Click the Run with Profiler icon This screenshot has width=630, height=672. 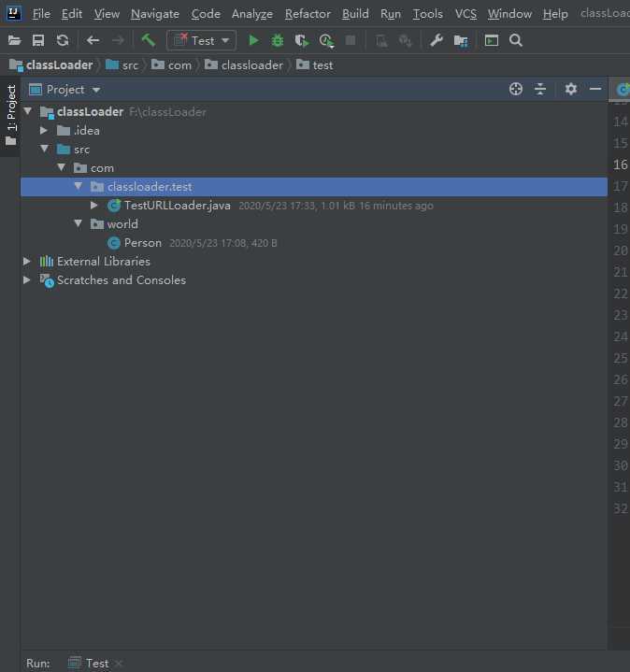coord(326,41)
